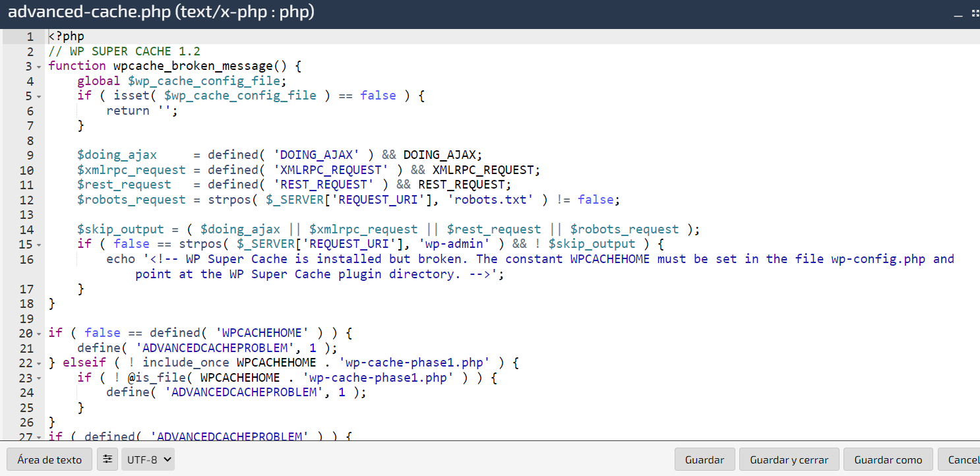Viewport: 980px width, 476px height.
Task: Click the Guardar button
Action: pyautogui.click(x=704, y=460)
